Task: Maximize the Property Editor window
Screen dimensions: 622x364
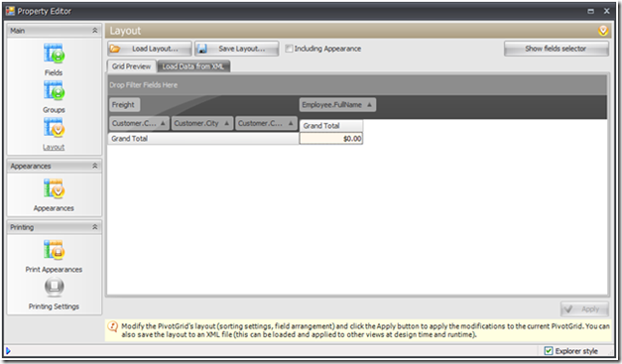Action: pos(590,11)
